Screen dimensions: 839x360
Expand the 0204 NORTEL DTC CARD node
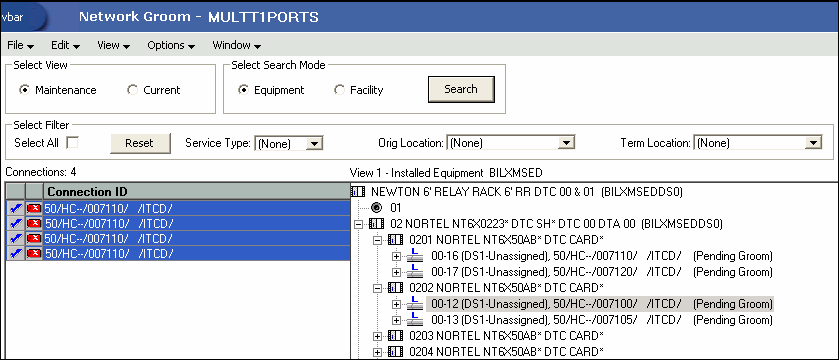[x=377, y=352]
